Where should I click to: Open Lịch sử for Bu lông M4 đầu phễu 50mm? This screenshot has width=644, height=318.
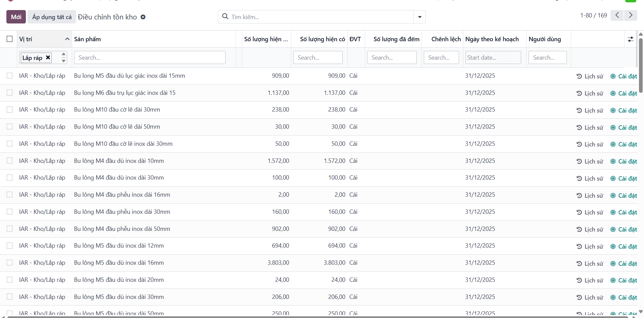(590, 230)
